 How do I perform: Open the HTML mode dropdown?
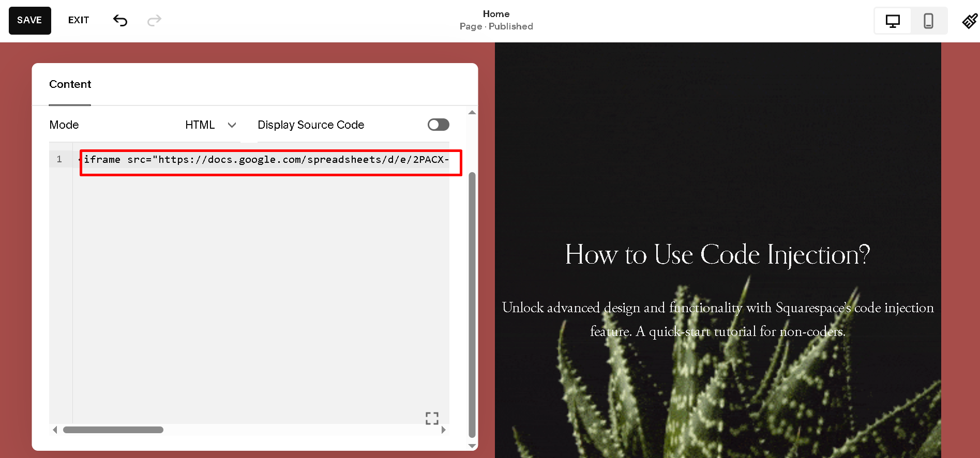[x=211, y=125]
